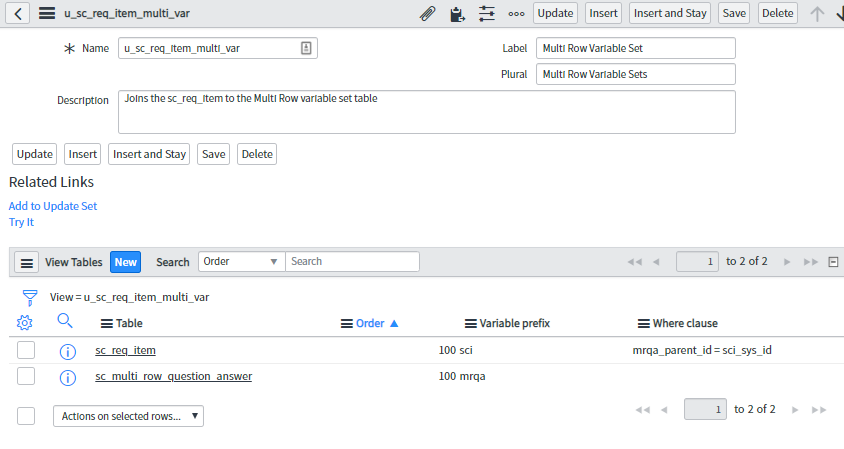The image size is (844, 449).
Task: Click the blue New button
Action: click(125, 262)
